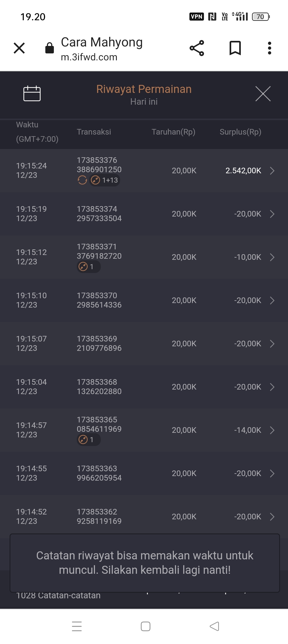This screenshot has width=288, height=644.
Task: Tap the browser share icon
Action: point(197,48)
